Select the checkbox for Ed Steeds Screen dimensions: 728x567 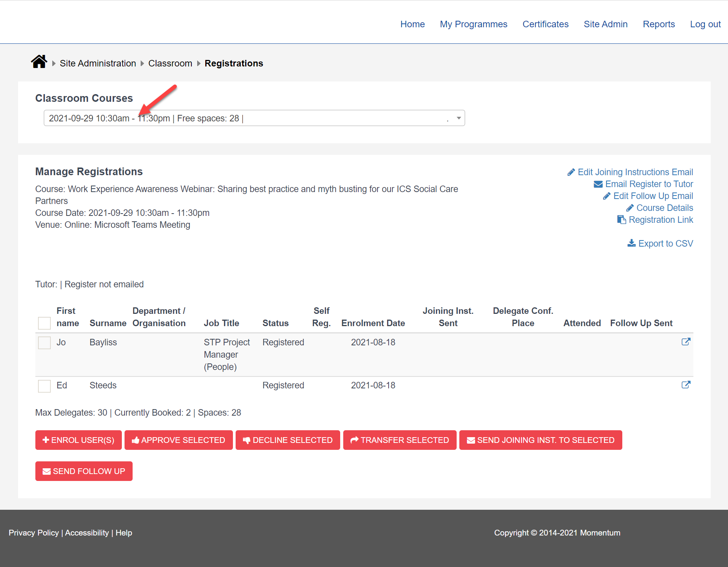(45, 386)
